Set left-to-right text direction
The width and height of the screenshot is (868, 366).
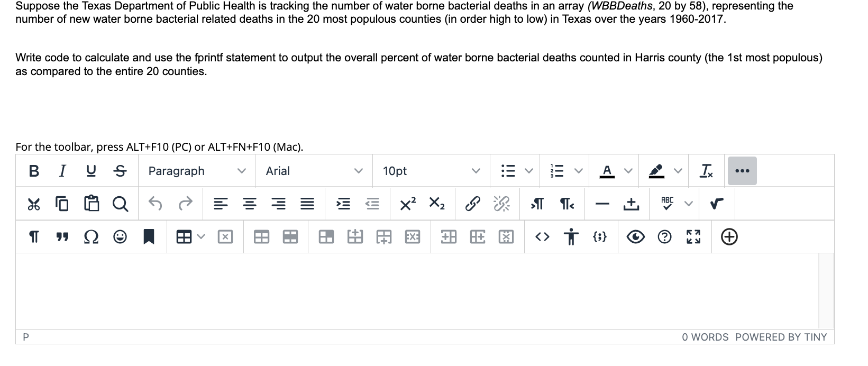(537, 204)
